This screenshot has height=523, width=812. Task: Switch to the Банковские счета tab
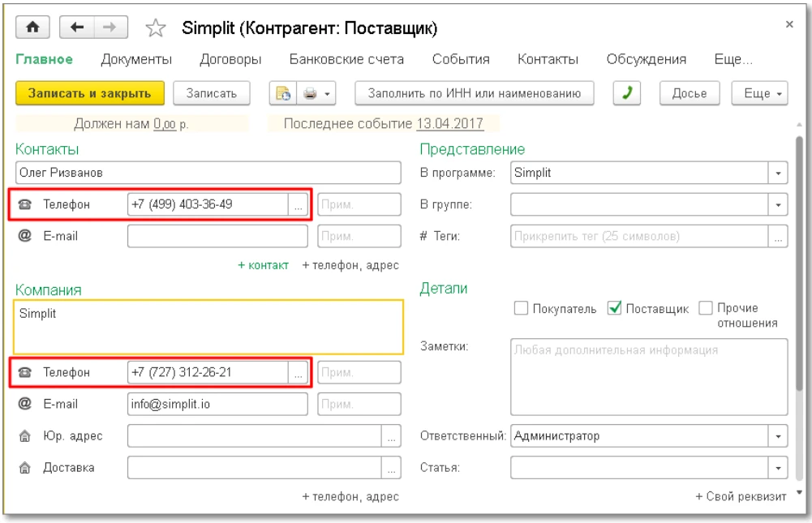pyautogui.click(x=346, y=59)
